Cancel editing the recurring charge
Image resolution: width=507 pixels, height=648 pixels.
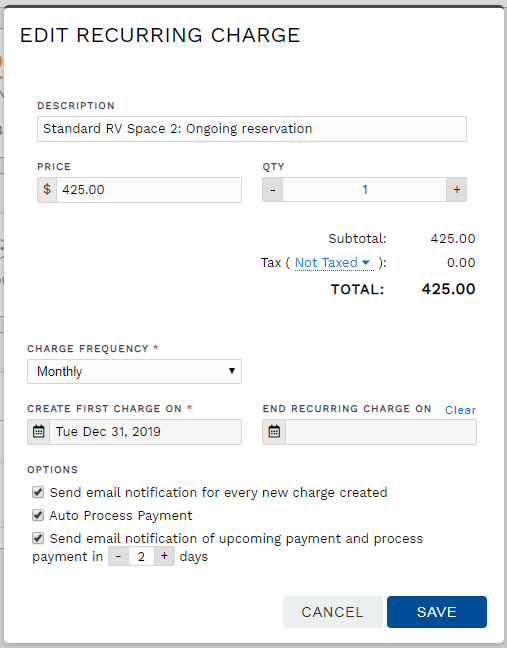333,612
